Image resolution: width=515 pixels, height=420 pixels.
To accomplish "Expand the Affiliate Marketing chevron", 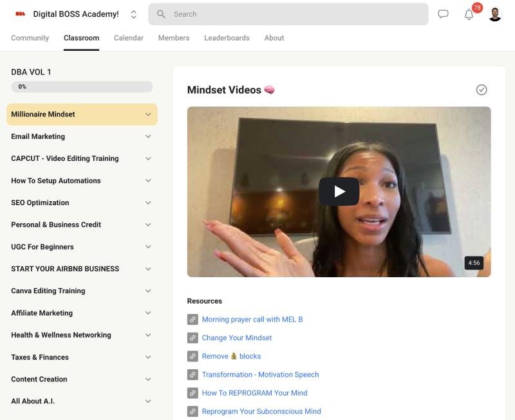I will [x=148, y=313].
